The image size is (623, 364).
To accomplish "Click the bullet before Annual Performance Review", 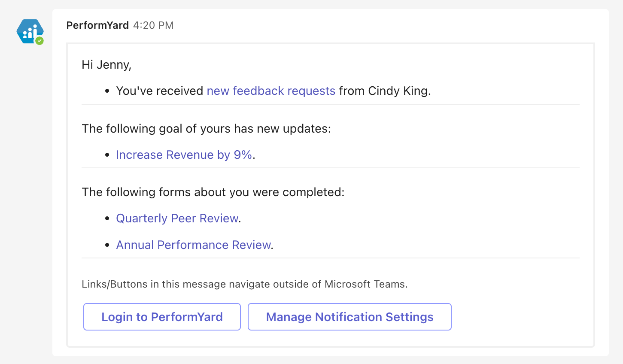I will coord(107,246).
